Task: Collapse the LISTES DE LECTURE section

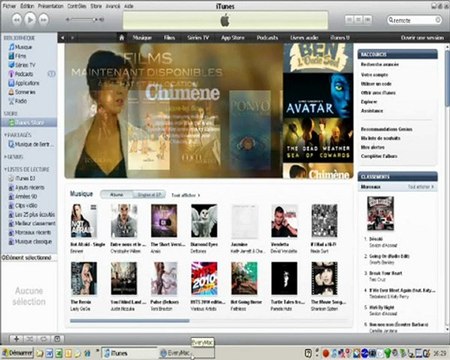Action: 5,169
